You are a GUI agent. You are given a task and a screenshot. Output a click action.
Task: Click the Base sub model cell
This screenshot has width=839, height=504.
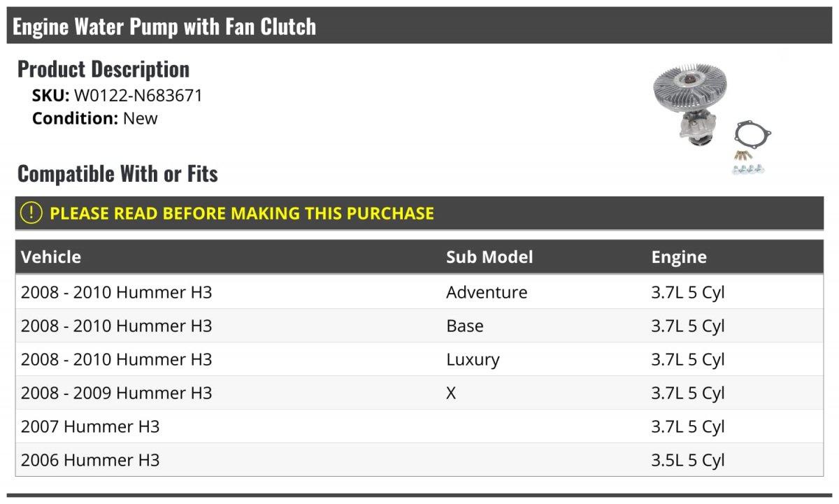(x=465, y=326)
